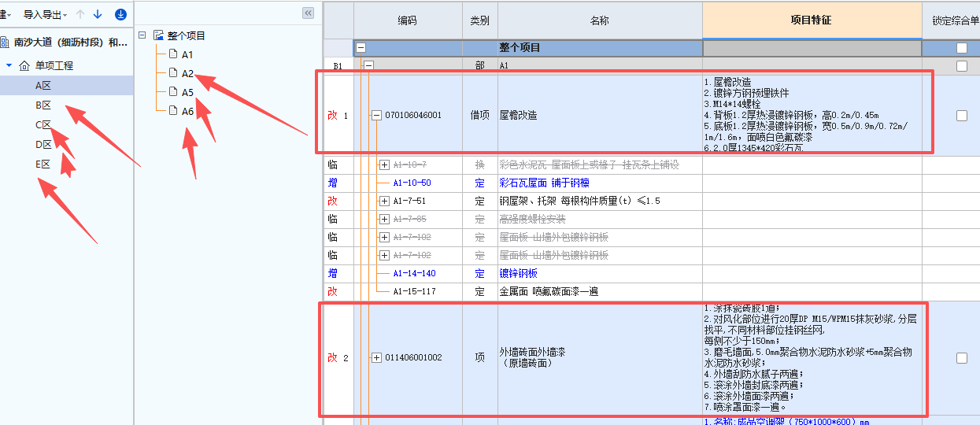Select A区 in the left tree
The height and width of the screenshot is (425, 980).
43,85
